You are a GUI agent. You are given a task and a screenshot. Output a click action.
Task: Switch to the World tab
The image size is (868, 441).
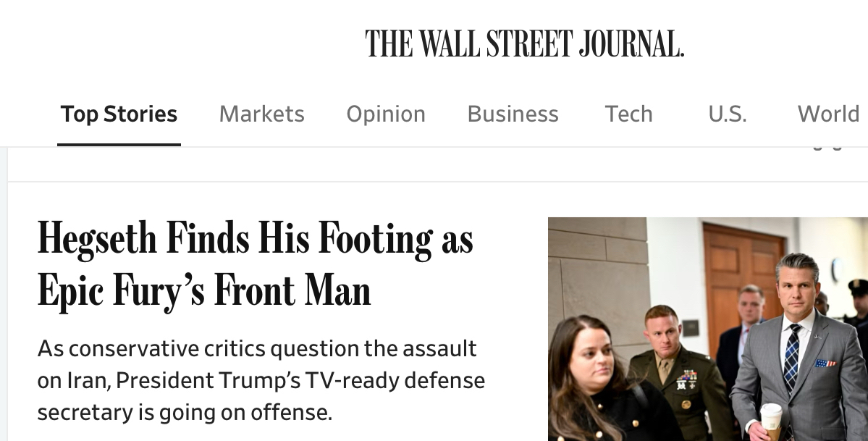point(828,114)
